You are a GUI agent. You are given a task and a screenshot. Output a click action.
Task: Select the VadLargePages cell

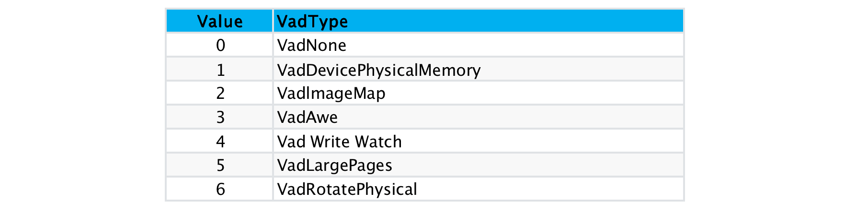tap(334, 166)
